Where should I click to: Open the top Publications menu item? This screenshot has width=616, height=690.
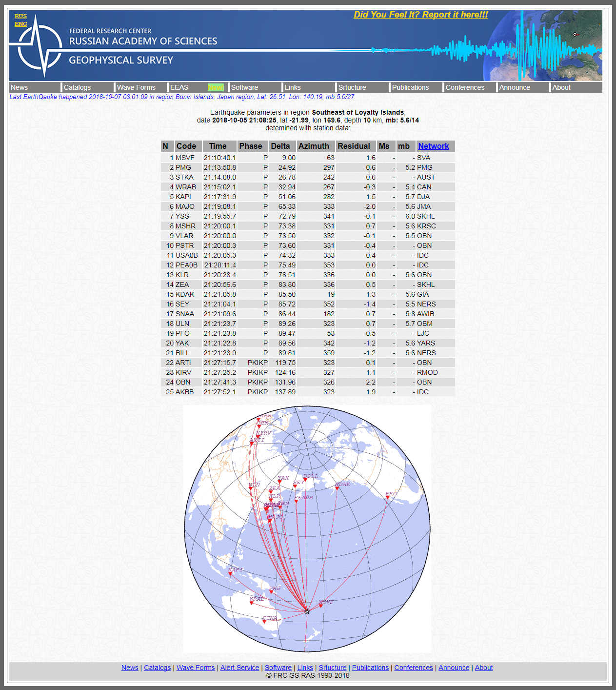410,87
